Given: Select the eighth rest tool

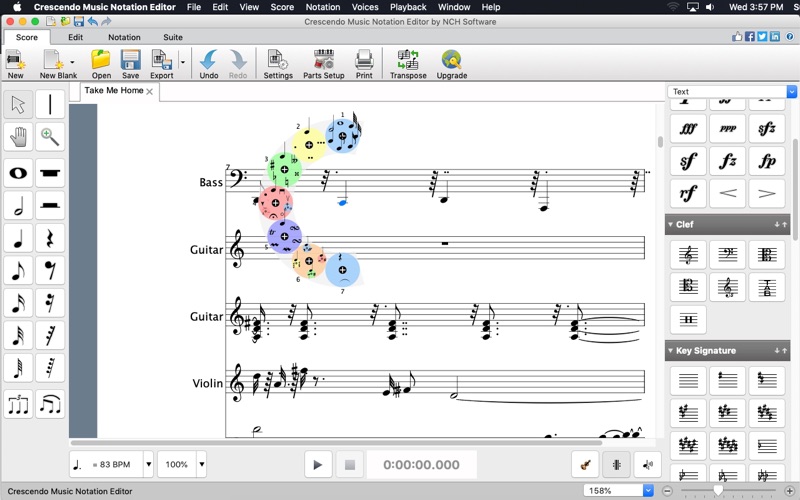Looking at the screenshot, I should [x=50, y=271].
